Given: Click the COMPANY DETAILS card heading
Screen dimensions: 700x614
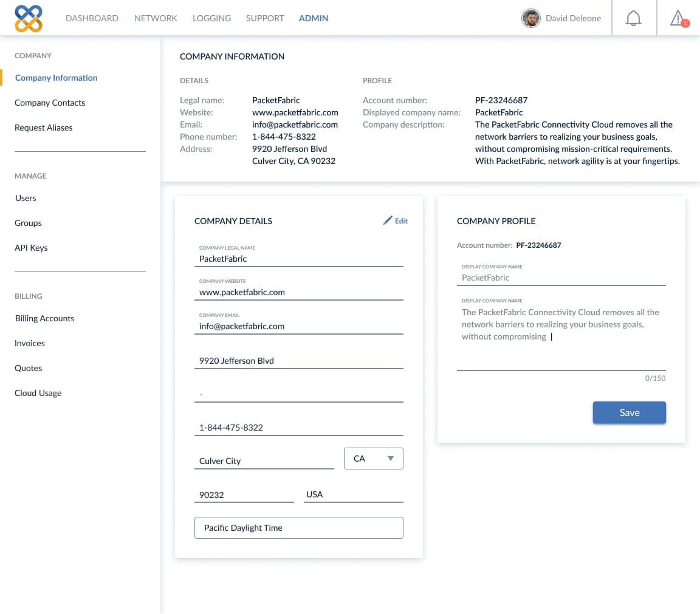Looking at the screenshot, I should (x=233, y=221).
